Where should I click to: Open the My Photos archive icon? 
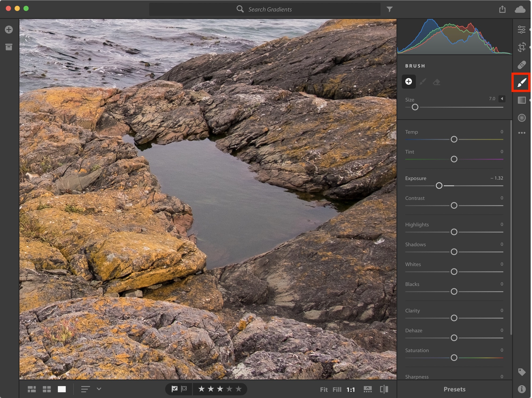click(x=9, y=47)
